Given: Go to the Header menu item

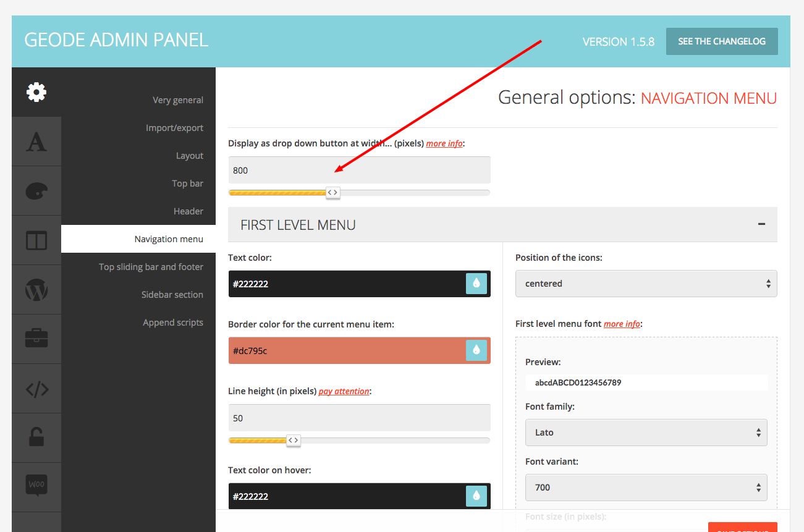Looking at the screenshot, I should pos(188,211).
